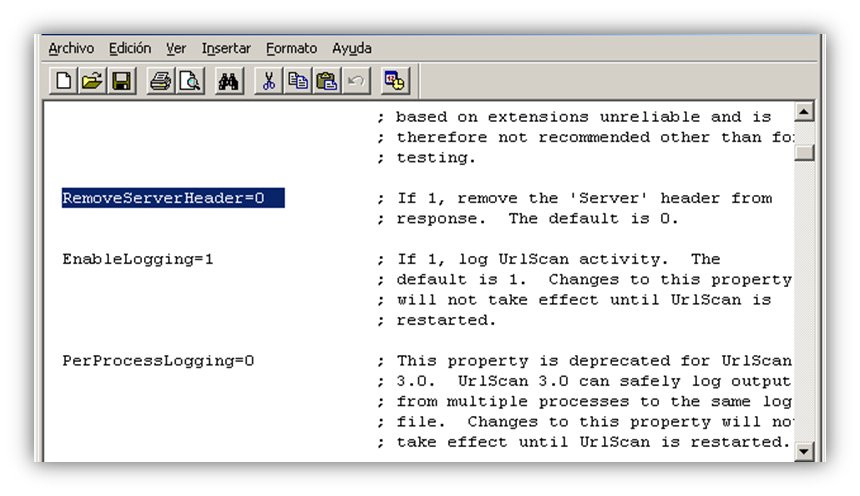This screenshot has height=496, width=860.
Task: Open the Ayuda menu
Action: click(x=352, y=48)
